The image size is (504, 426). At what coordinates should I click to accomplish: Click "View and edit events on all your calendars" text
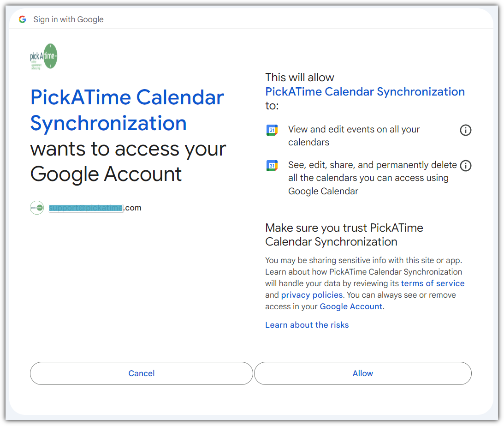click(x=354, y=136)
